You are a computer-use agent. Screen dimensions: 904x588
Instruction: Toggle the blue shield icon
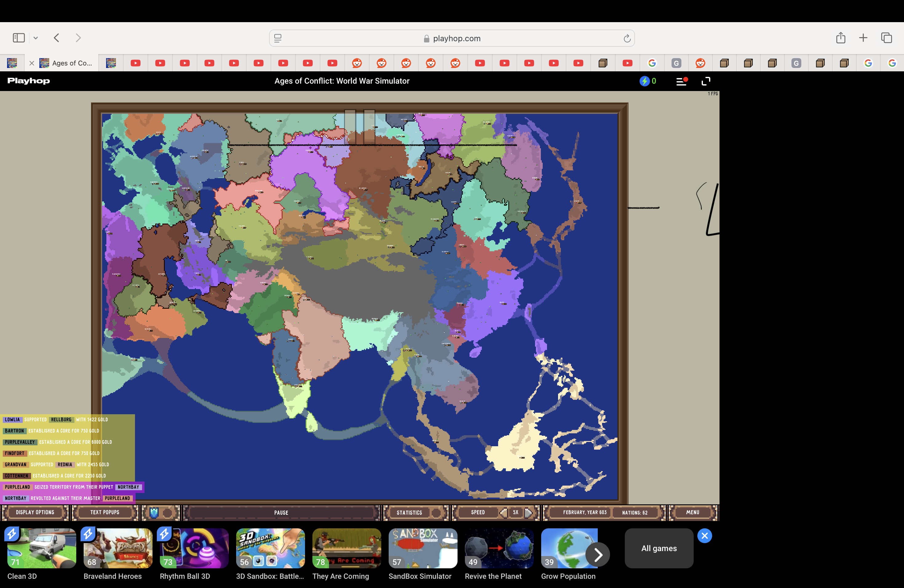pos(154,512)
